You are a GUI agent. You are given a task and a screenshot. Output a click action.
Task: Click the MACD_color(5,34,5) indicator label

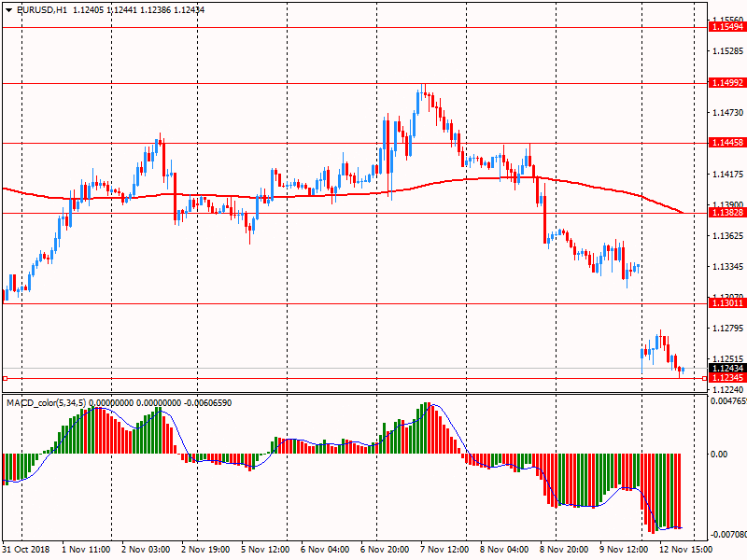53,402
